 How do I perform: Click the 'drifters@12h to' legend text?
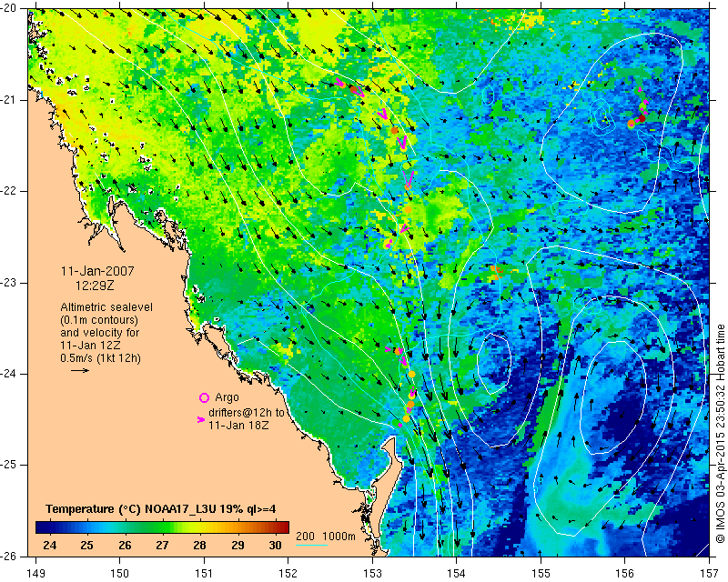tap(246, 413)
